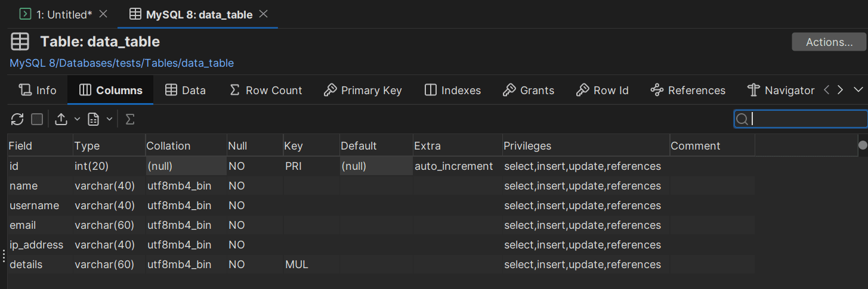Click the table icon beside the title
The width and height of the screenshot is (868, 289).
(x=20, y=42)
